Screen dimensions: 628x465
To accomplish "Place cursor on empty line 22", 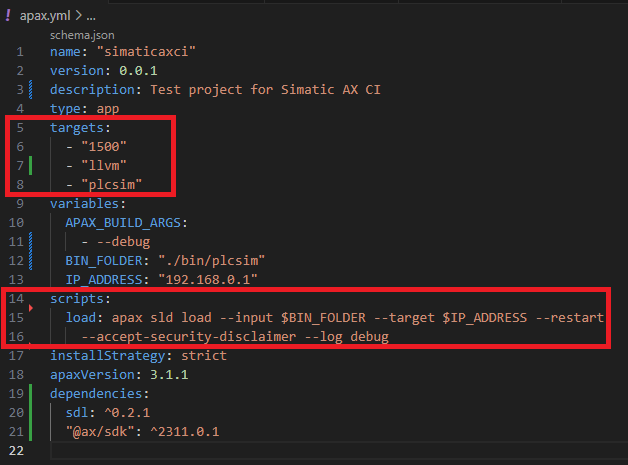I will click(x=339, y=451).
